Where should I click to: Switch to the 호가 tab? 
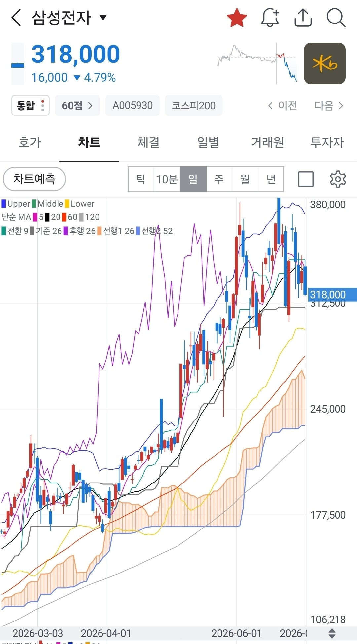30,143
